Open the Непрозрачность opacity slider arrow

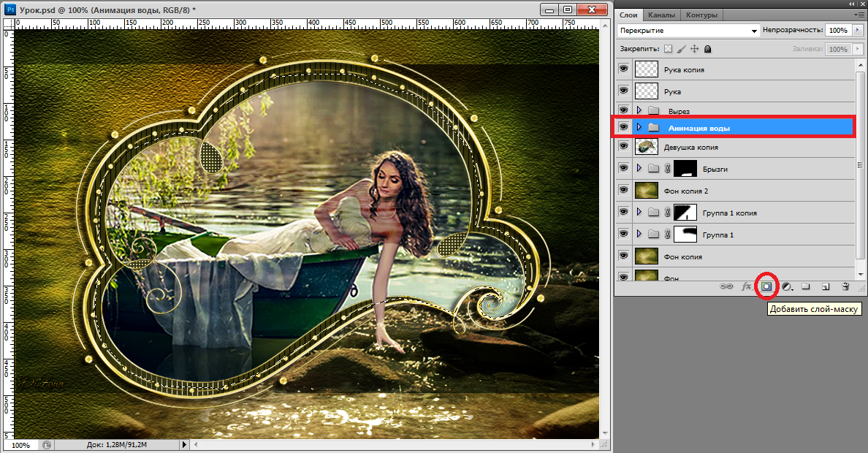point(857,31)
